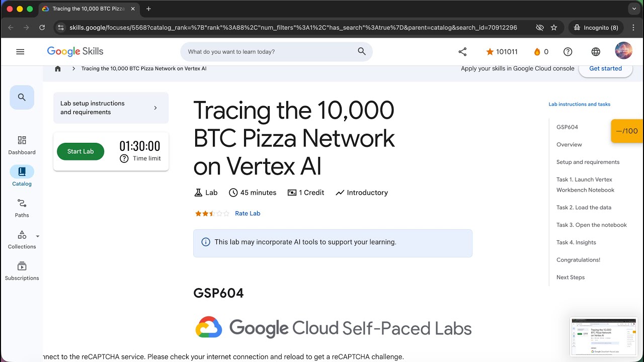Click the Lab instructions and tasks heading
The height and width of the screenshot is (362, 644).
[579, 104]
